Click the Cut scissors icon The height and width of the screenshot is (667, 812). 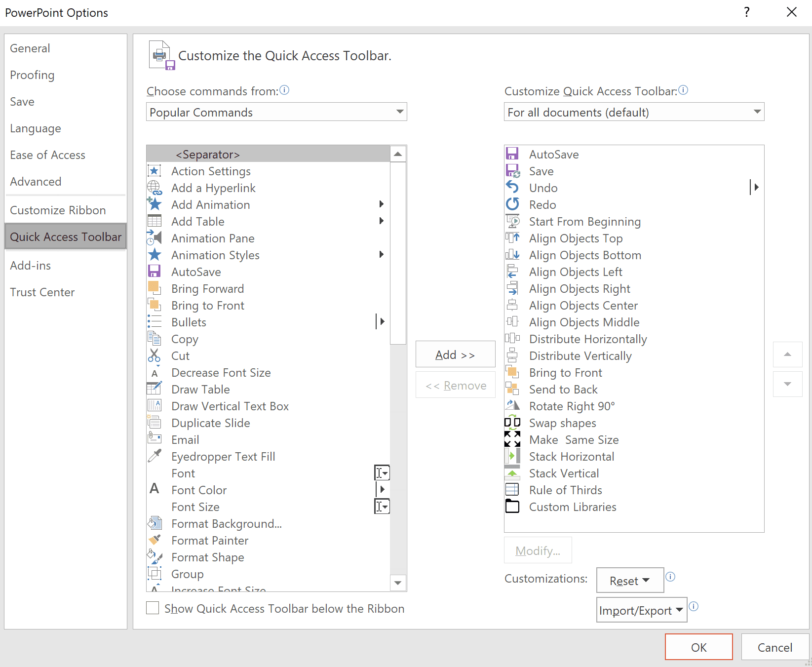[155, 355]
